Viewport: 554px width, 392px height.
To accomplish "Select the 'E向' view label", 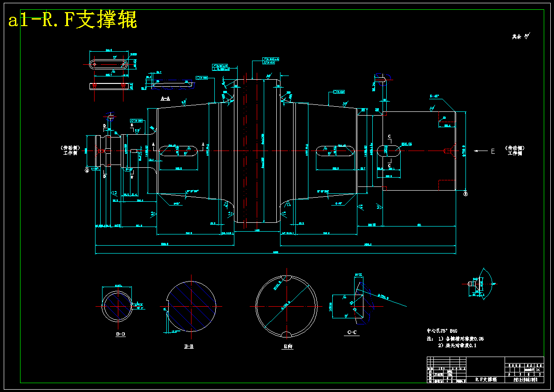I will coord(287,347).
